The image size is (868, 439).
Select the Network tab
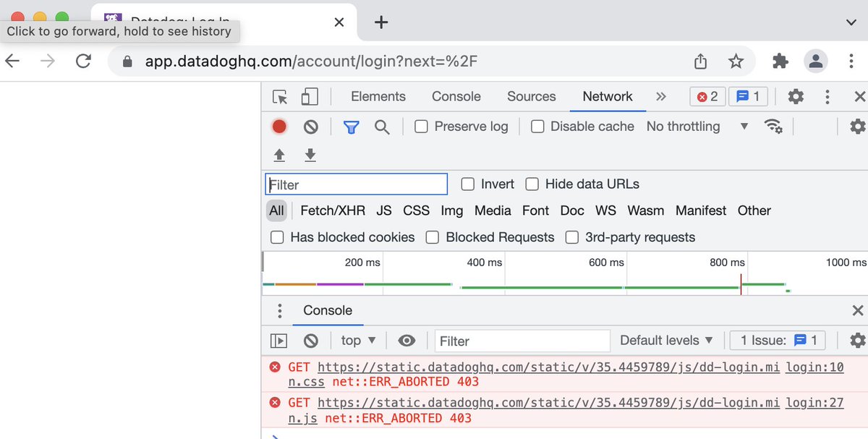tap(608, 97)
